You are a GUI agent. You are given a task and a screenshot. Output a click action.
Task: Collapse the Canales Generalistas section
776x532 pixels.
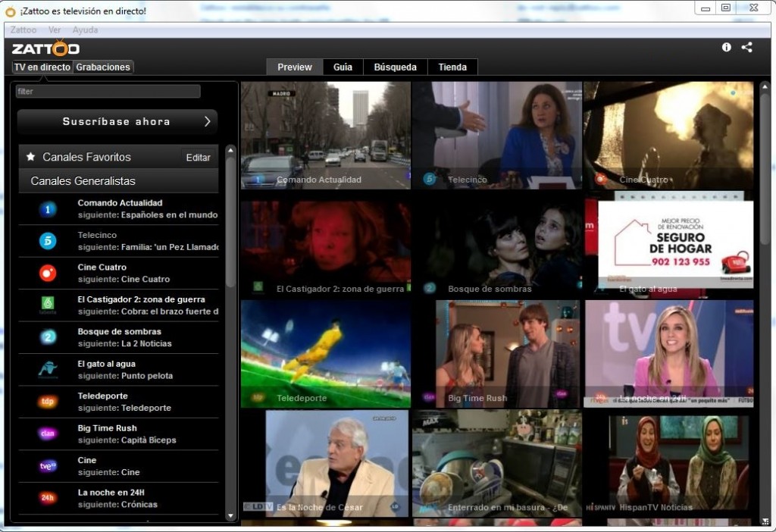(83, 181)
